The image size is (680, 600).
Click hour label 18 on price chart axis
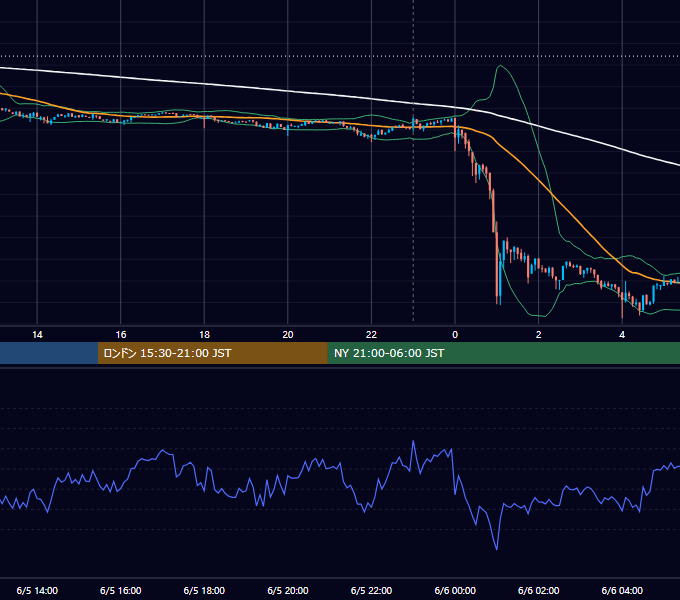tap(204, 335)
